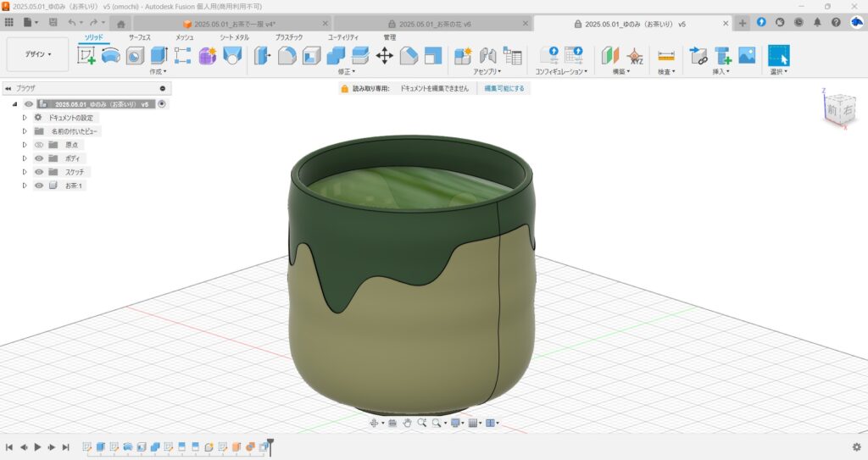This screenshot has width=868, height=460.
Task: Click the Move/Copy arrows tool
Action: point(384,56)
